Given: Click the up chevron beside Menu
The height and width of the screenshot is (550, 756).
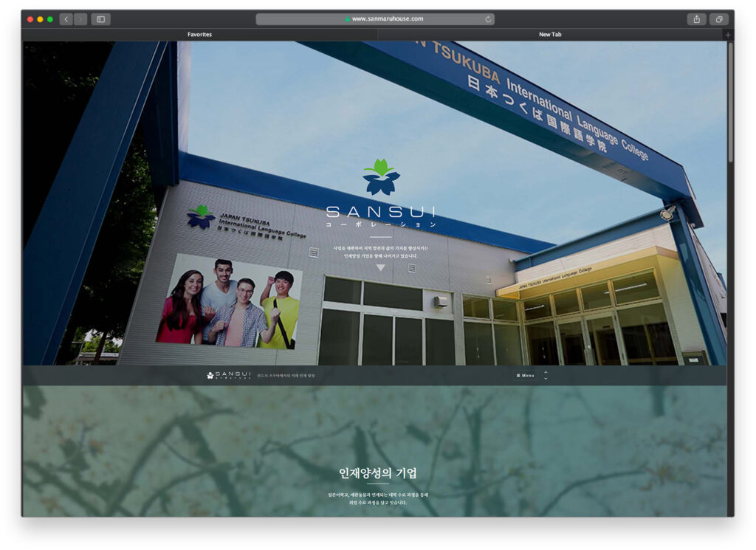Looking at the screenshot, I should [546, 372].
